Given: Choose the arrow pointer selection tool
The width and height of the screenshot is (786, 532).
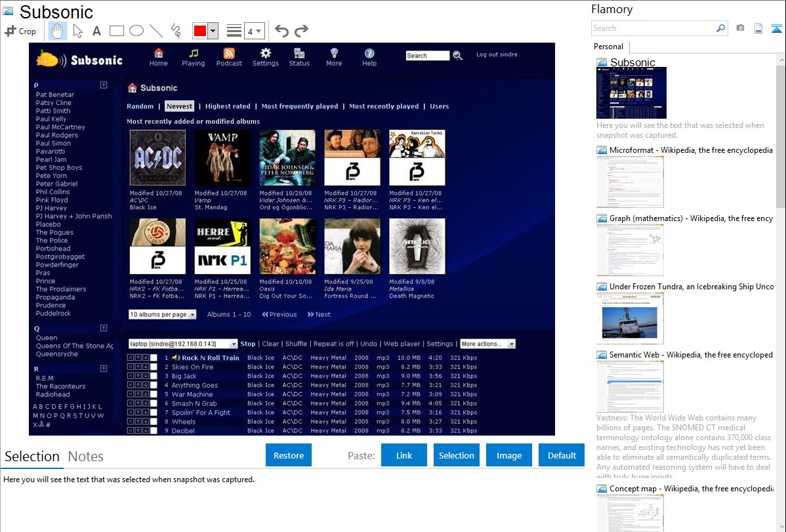Looking at the screenshot, I should click(x=77, y=31).
